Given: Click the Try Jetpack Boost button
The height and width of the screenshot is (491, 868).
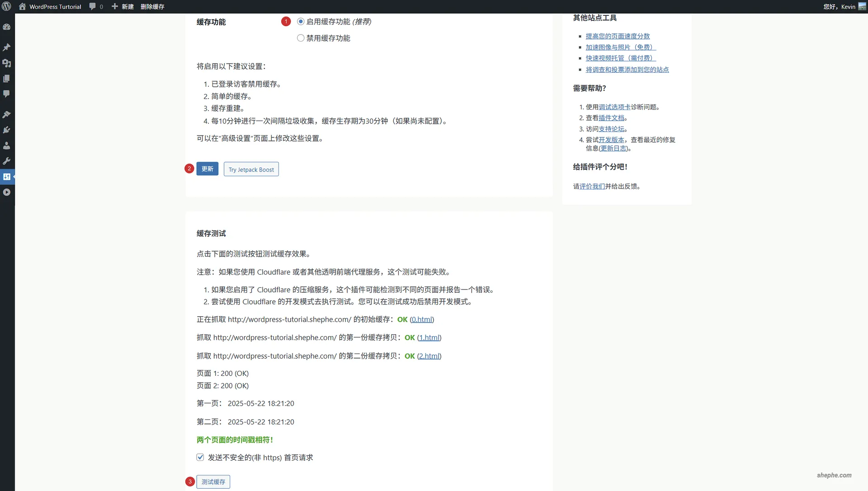Looking at the screenshot, I should (x=251, y=169).
